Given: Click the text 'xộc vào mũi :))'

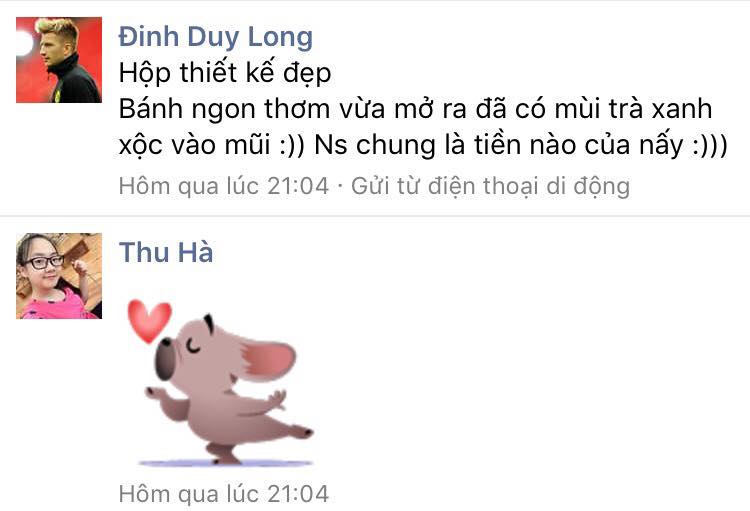Looking at the screenshot, I should click(x=211, y=145).
